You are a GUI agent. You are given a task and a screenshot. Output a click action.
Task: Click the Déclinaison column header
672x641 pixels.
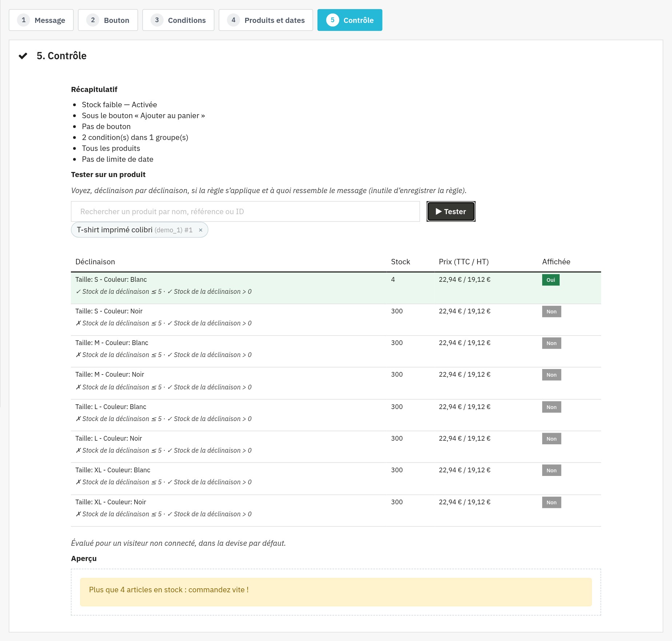coord(95,262)
